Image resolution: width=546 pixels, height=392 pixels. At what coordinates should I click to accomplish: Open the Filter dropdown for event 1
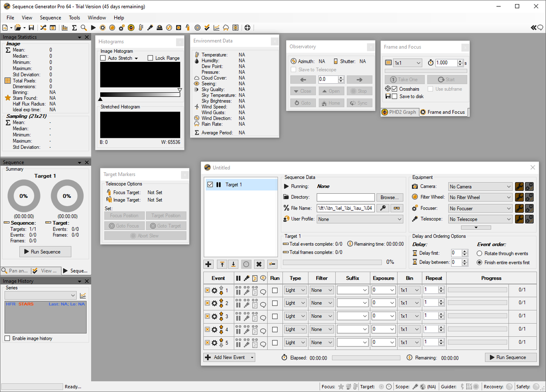coord(322,290)
